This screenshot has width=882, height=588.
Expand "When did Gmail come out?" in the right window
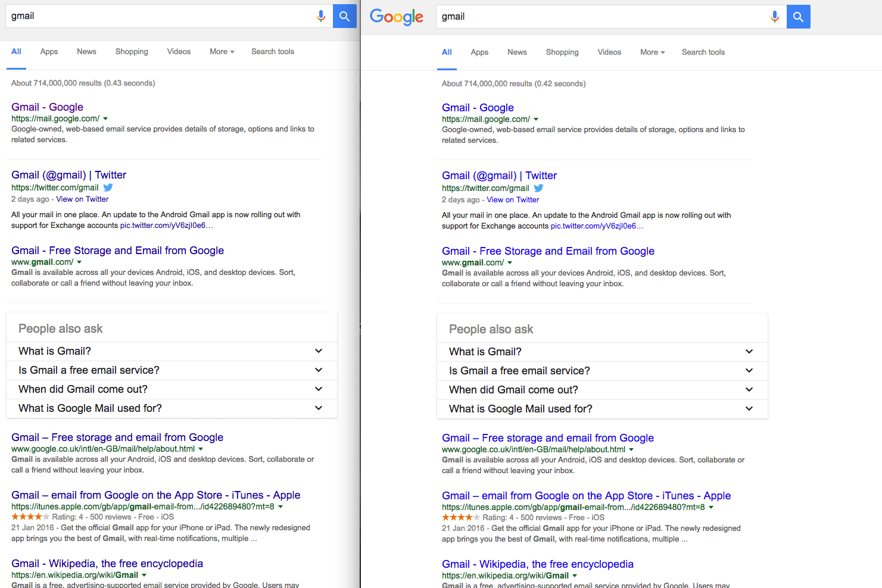tap(749, 390)
